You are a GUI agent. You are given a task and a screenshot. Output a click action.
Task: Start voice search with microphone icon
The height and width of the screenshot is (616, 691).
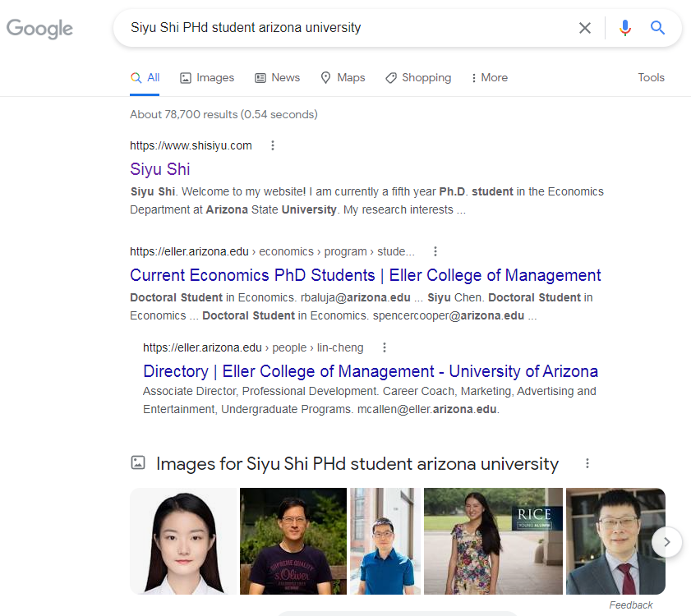click(625, 28)
